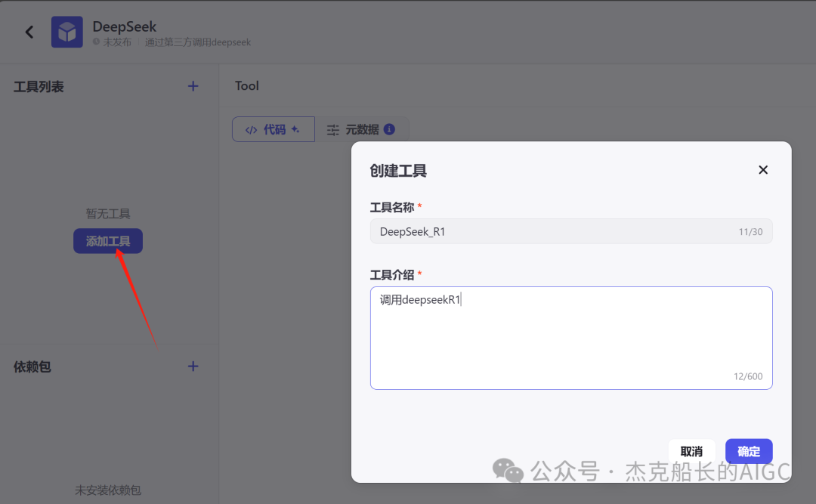816x504 pixels.
Task: Click the plus icon beside 依赖包
Action: pyautogui.click(x=193, y=366)
